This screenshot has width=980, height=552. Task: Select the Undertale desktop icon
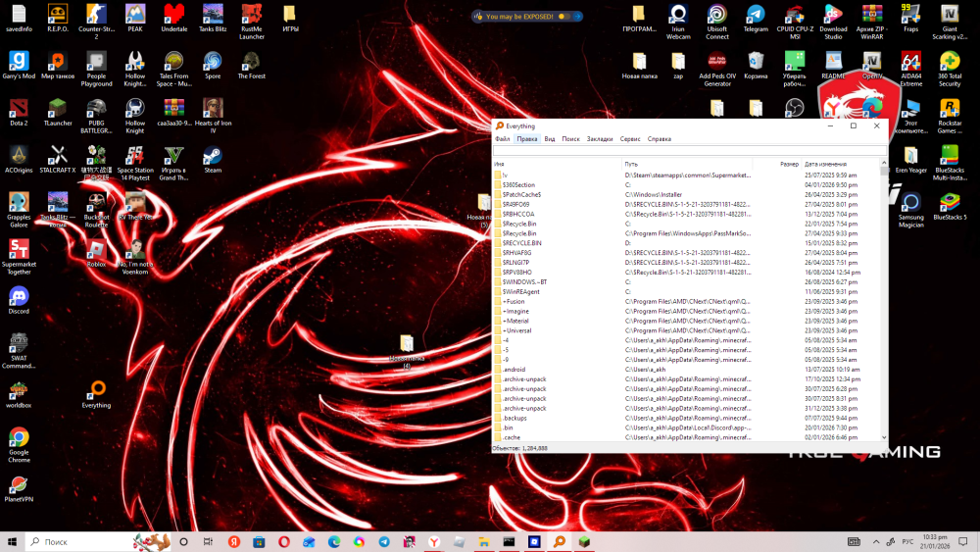(x=173, y=19)
